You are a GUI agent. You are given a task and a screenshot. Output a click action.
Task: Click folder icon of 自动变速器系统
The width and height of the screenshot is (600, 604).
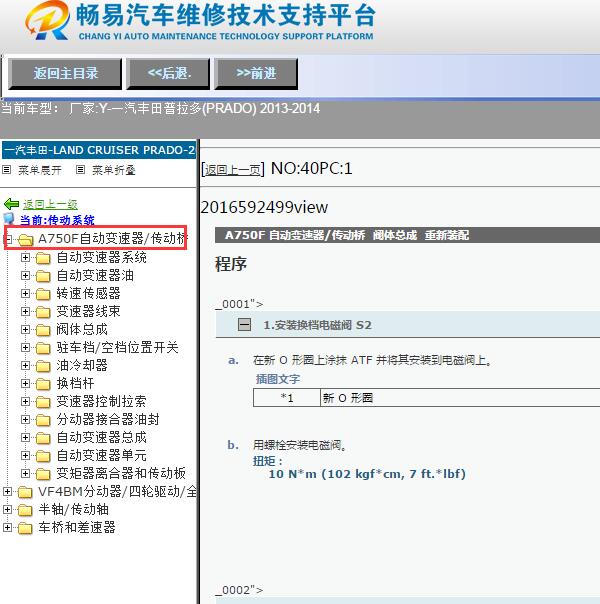pos(43,258)
